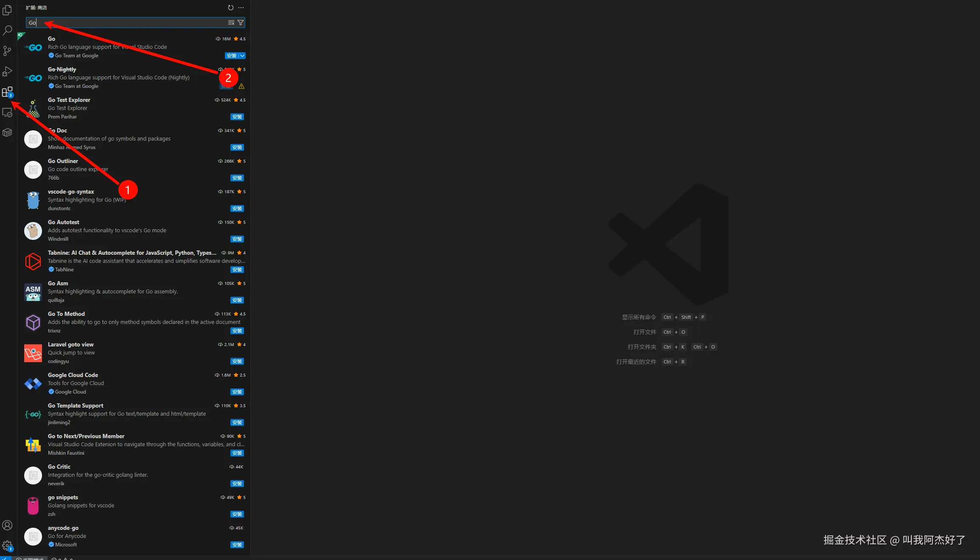The height and width of the screenshot is (560, 980).
Task: Open the Explorer view in activity bar
Action: point(7,10)
